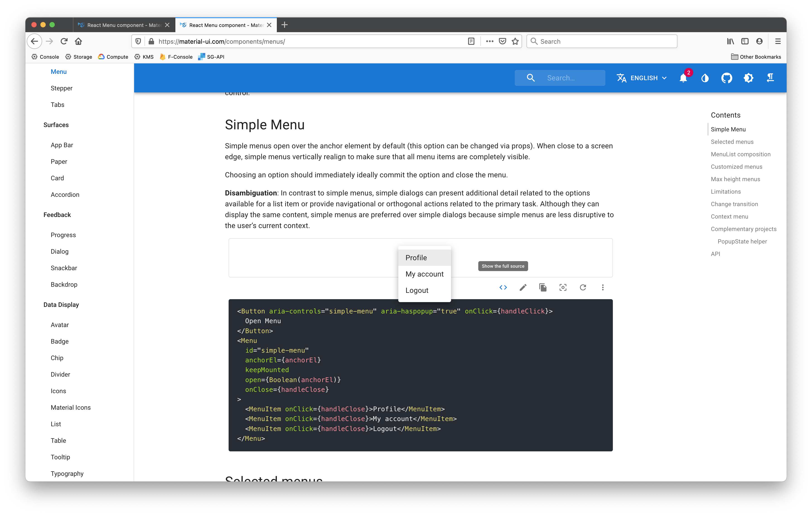Open notifications via the bell icon
This screenshot has width=812, height=515.
pyautogui.click(x=683, y=78)
